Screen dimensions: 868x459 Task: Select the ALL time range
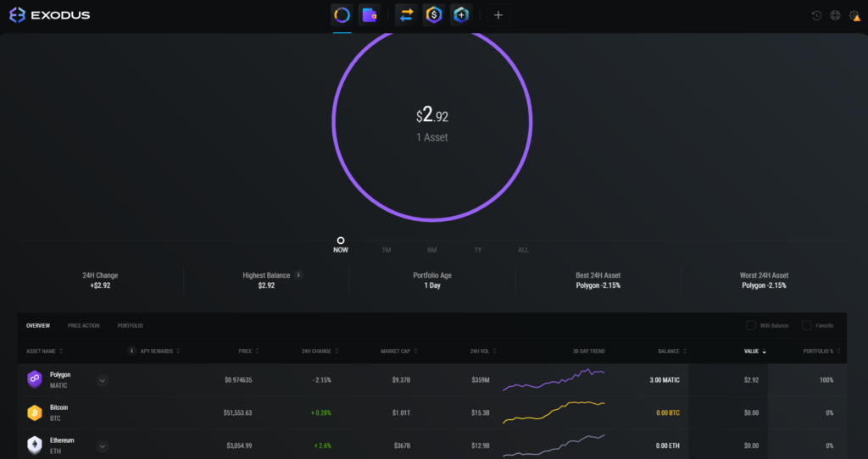(x=523, y=250)
